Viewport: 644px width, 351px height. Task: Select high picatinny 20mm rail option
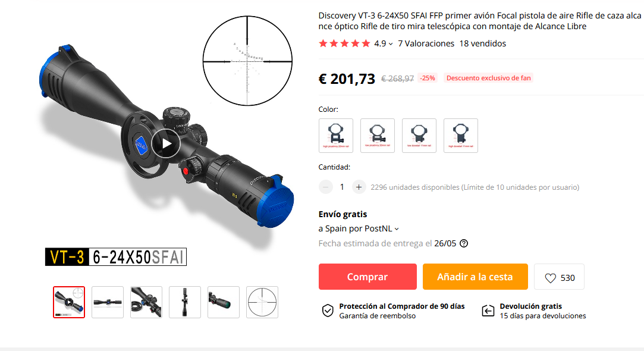336,136
